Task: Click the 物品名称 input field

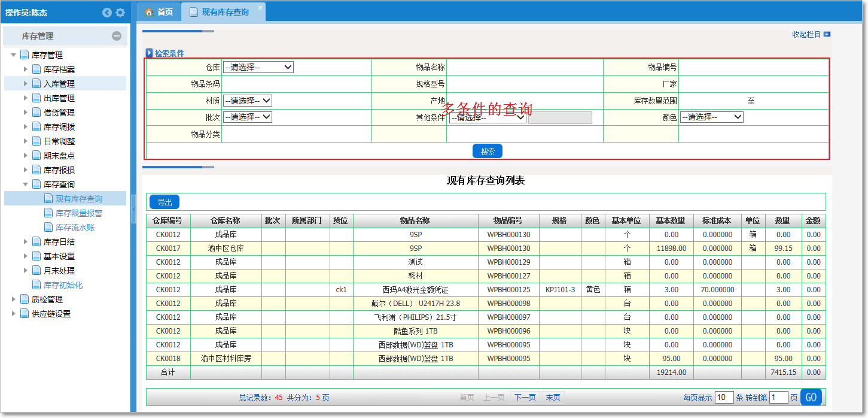Action: click(x=526, y=66)
